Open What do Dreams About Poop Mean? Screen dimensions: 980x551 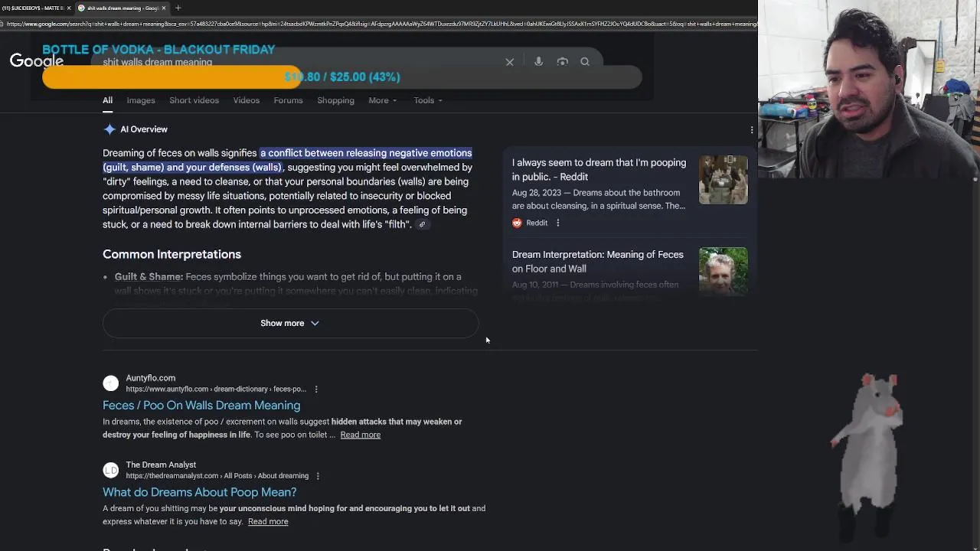tap(199, 492)
